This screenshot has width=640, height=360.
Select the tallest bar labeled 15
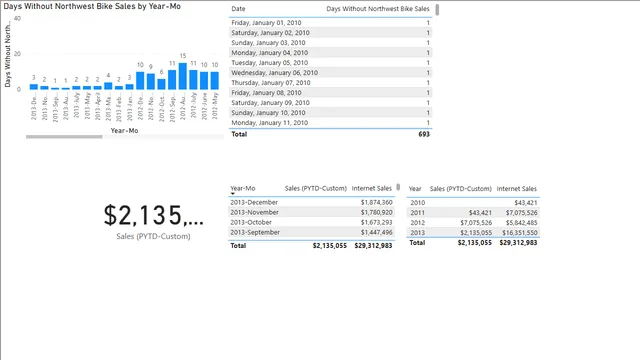pyautogui.click(x=182, y=76)
